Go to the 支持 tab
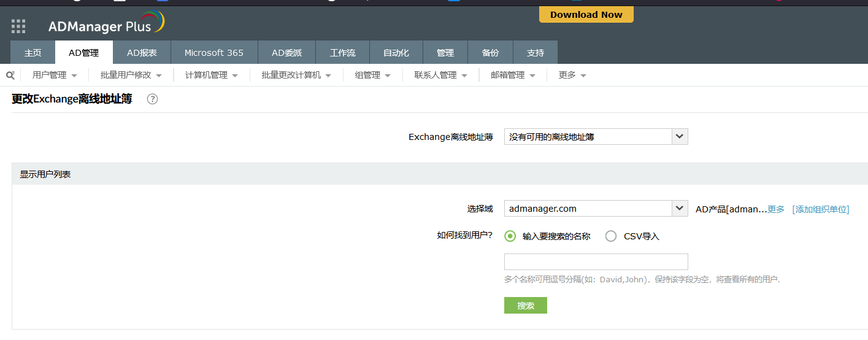The image size is (868, 340). [x=536, y=53]
